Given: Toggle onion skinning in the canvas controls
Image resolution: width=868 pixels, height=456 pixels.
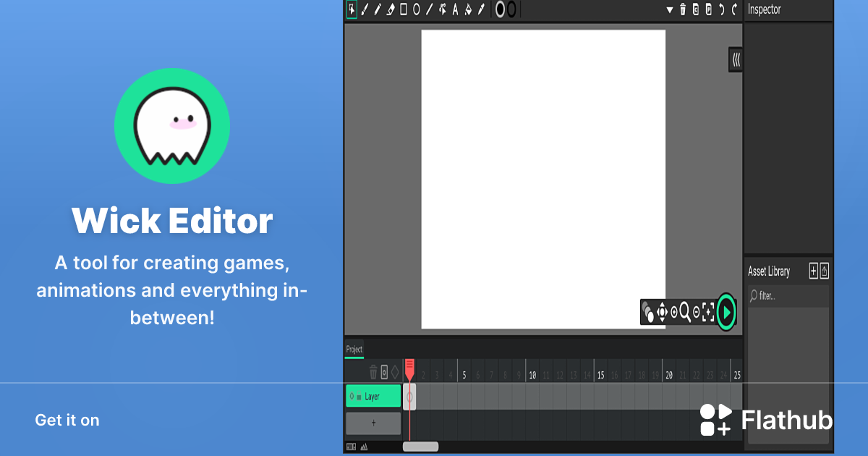Looking at the screenshot, I should point(650,312).
